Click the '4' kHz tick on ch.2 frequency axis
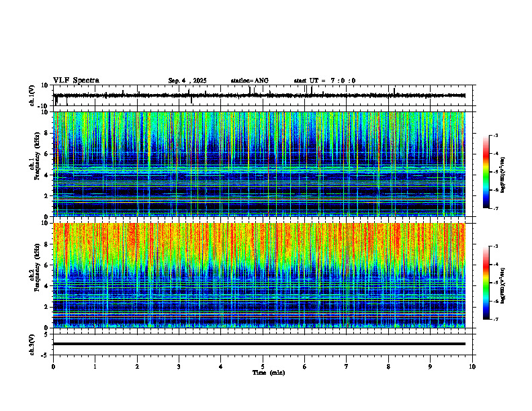532x411 pixels. point(46,286)
